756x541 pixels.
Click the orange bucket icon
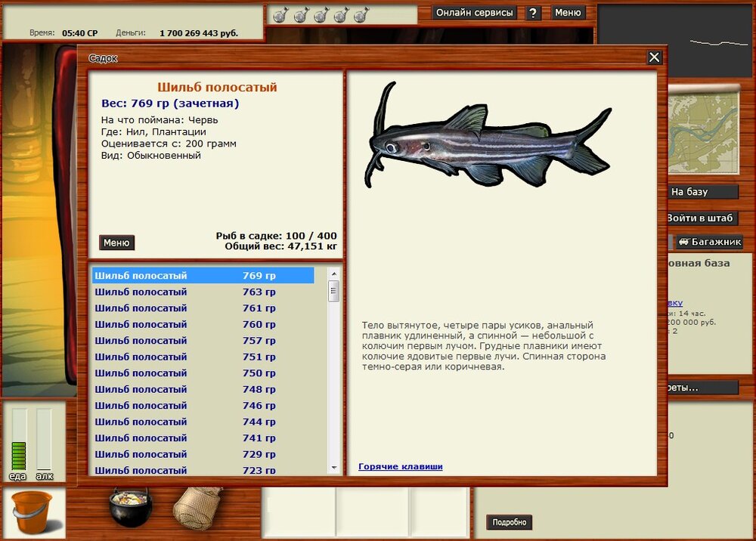pos(32,512)
